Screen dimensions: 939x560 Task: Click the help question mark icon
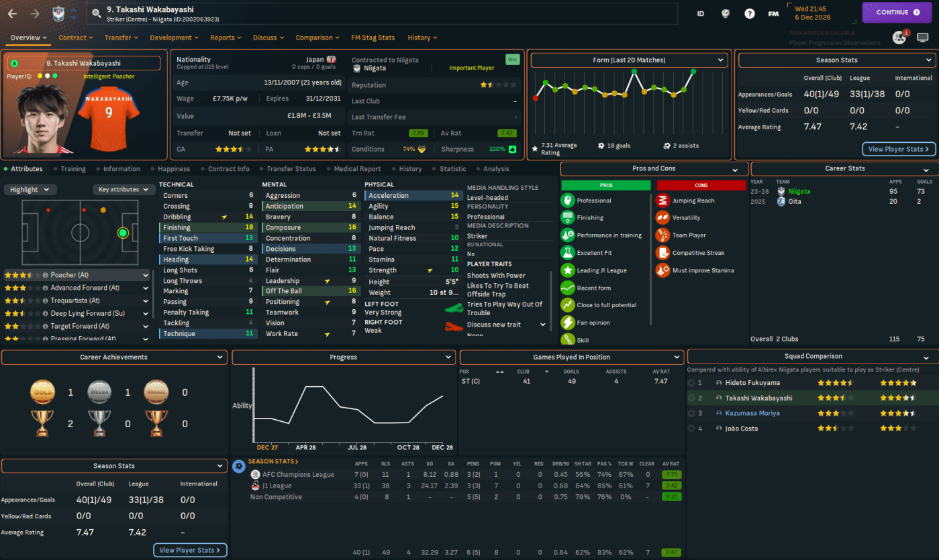coord(750,13)
